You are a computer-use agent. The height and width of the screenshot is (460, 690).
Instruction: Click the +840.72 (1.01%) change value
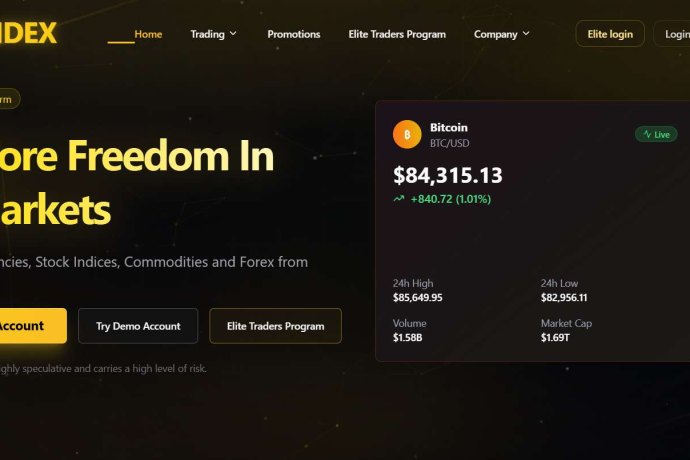pyautogui.click(x=451, y=199)
